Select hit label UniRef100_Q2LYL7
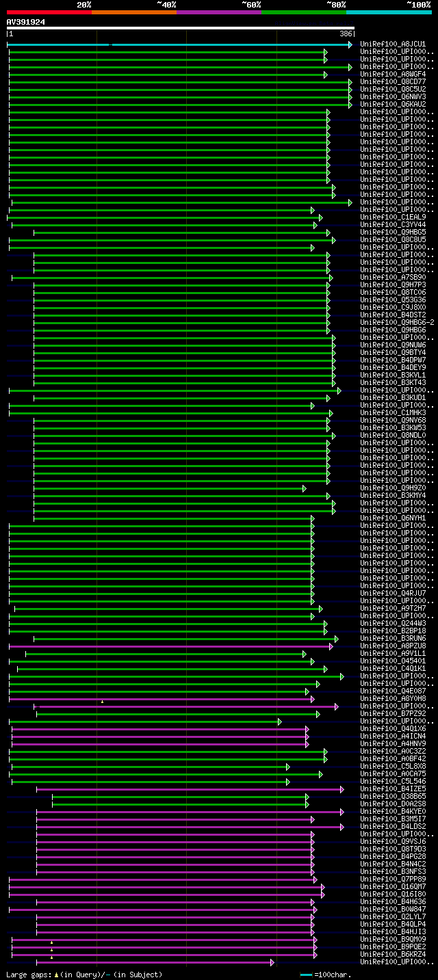 (394, 917)
